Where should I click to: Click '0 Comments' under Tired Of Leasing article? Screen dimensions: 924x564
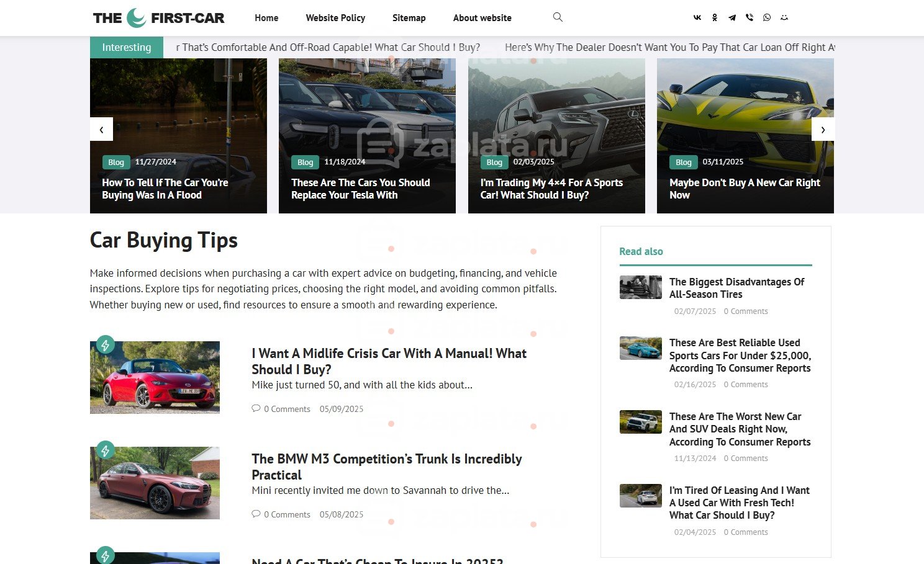[x=746, y=532]
